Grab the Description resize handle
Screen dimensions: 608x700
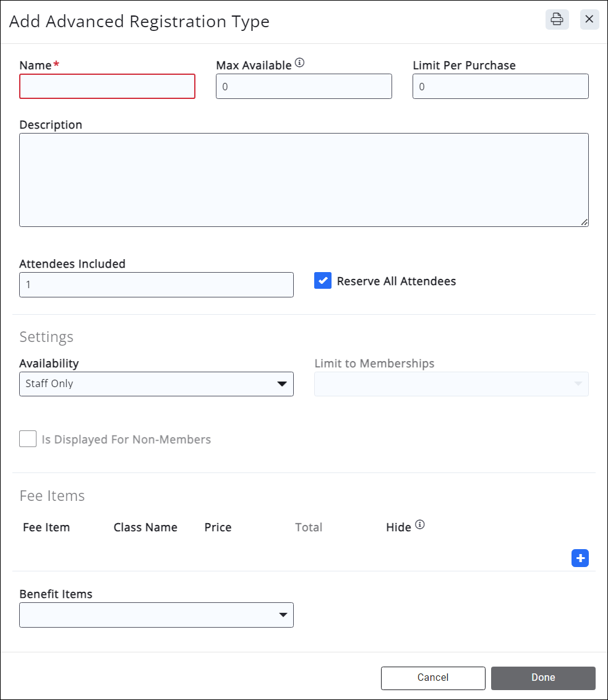coord(584,223)
